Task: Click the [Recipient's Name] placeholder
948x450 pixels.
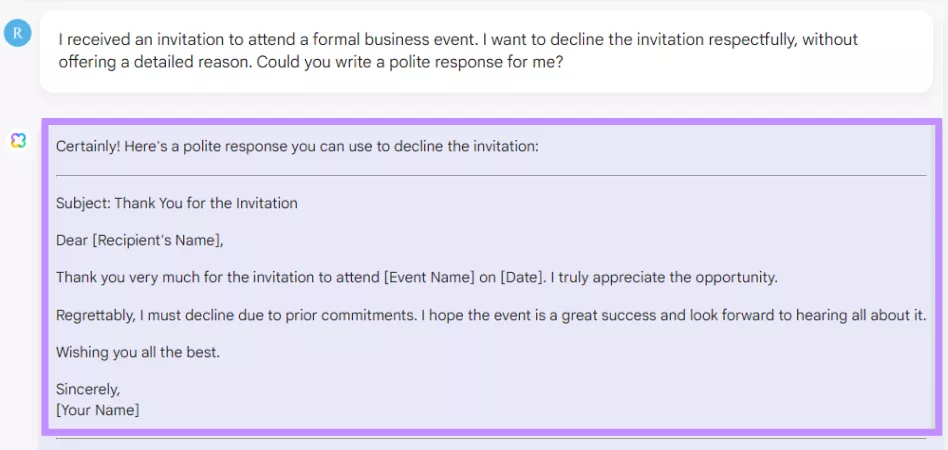Action: click(157, 241)
